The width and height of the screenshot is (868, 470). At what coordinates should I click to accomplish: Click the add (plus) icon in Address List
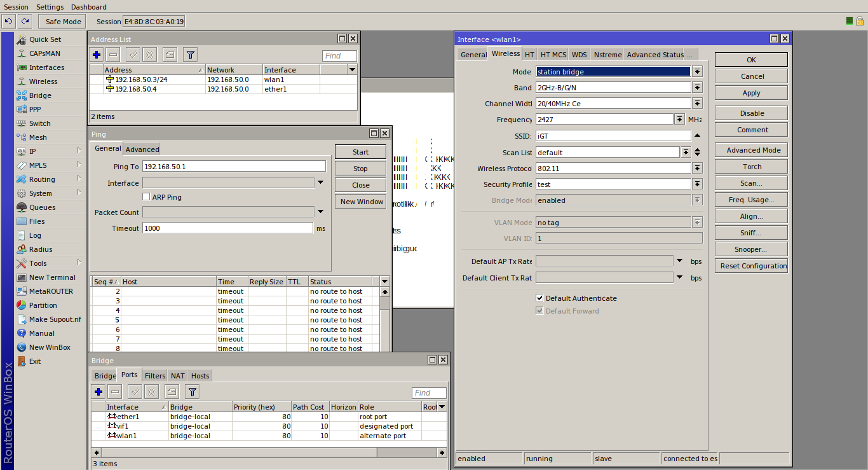(x=97, y=55)
